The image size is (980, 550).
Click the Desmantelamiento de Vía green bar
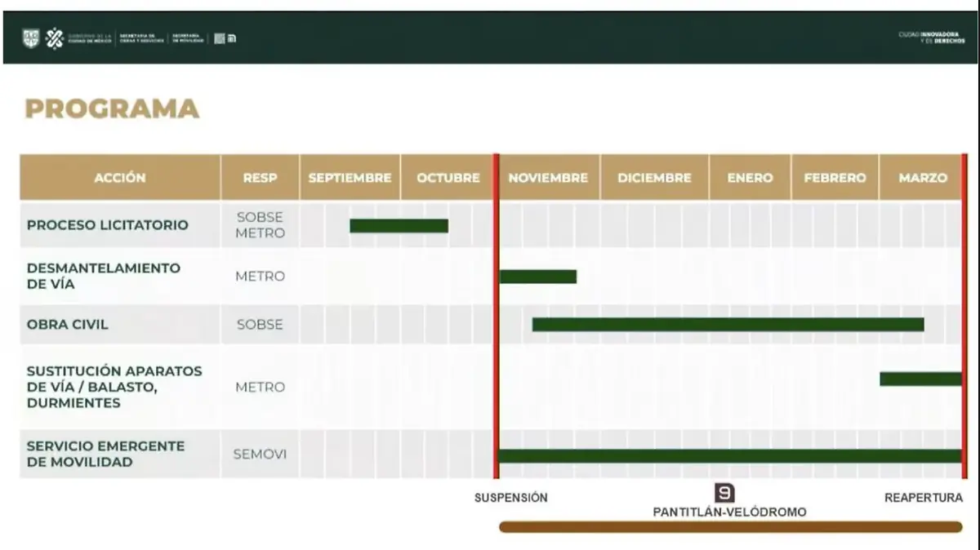point(538,277)
